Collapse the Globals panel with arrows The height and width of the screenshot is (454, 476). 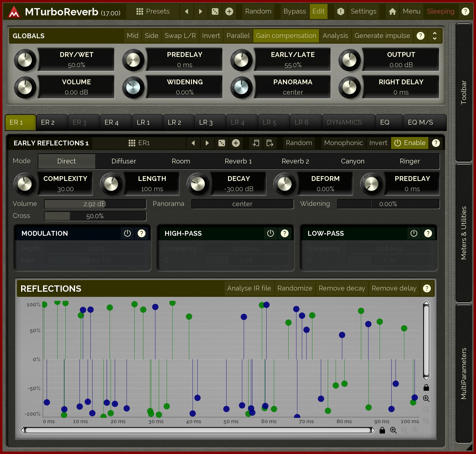click(434, 36)
